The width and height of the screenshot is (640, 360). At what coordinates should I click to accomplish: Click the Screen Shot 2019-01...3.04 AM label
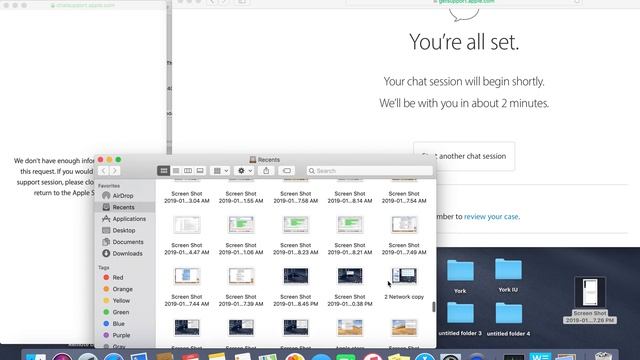click(x=187, y=197)
